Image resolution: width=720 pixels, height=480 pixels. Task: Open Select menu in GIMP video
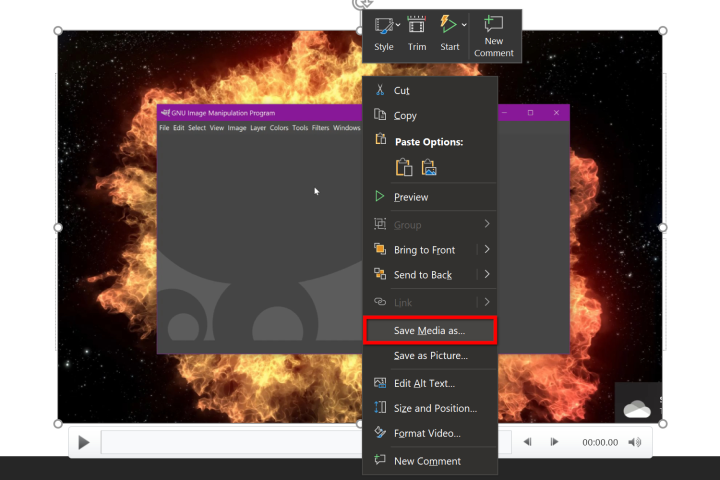coord(197,128)
